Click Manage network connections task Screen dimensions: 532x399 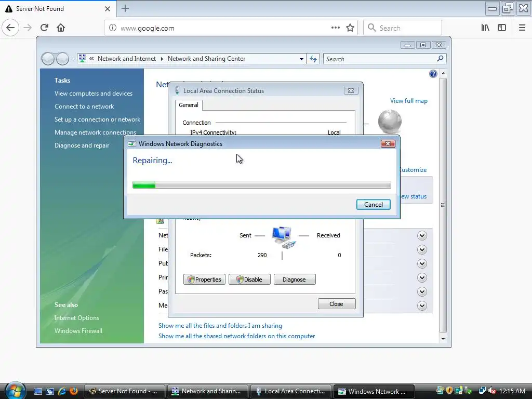click(96, 132)
